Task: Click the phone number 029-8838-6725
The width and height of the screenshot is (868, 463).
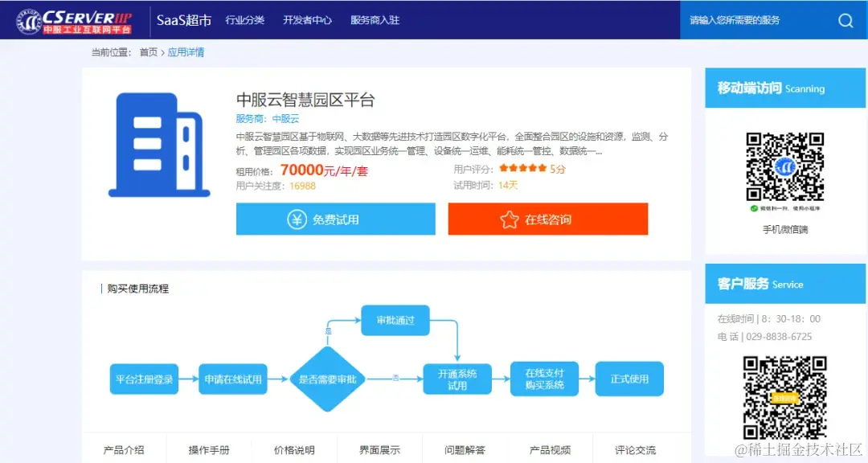Action: pos(779,337)
